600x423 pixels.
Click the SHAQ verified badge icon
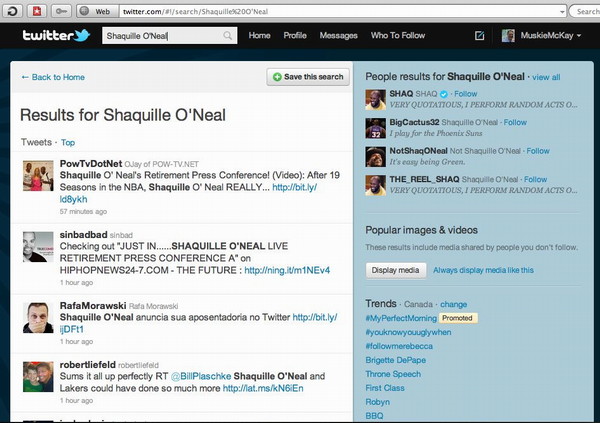tap(443, 94)
